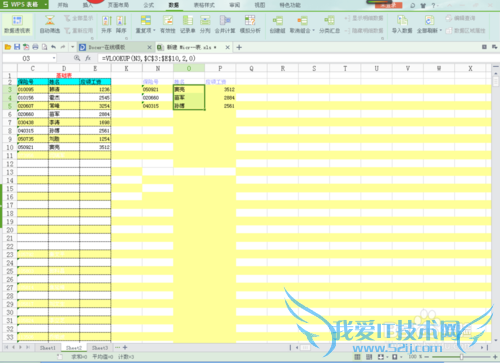The width and height of the screenshot is (500, 363).
Task: Open 合并计算 consolidate tool
Action: 225,24
